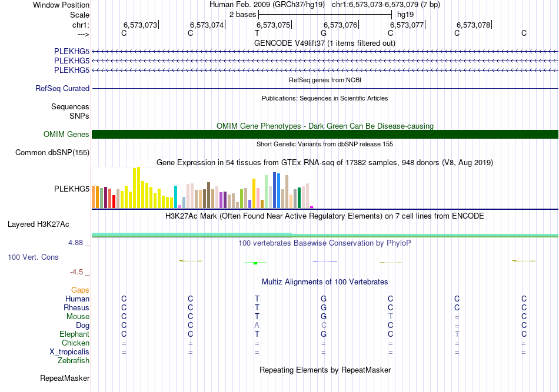Click the Sequences track label
This screenshot has width=559, height=392.
tap(70, 106)
